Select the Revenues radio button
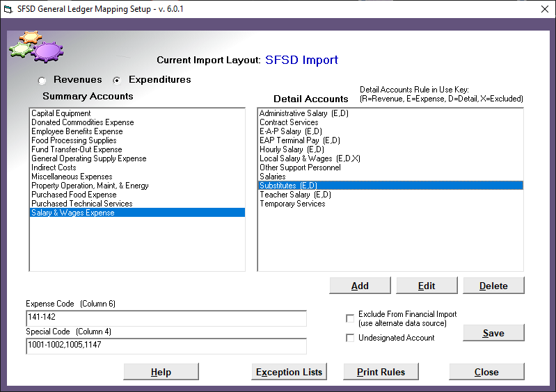The width and height of the screenshot is (556, 392). 42,81
